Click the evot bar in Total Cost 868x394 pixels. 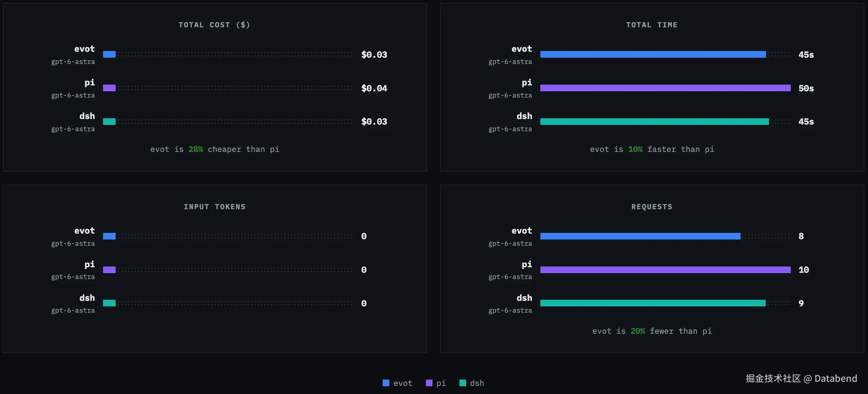109,54
